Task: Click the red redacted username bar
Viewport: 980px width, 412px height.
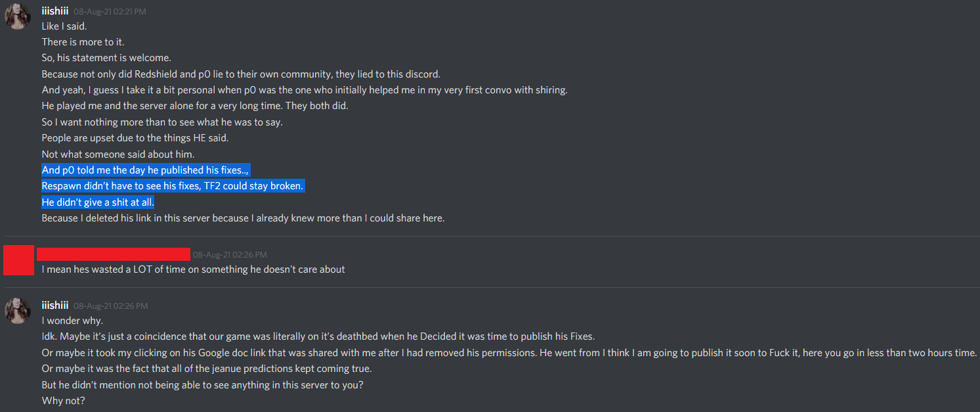Action: pyautogui.click(x=113, y=254)
